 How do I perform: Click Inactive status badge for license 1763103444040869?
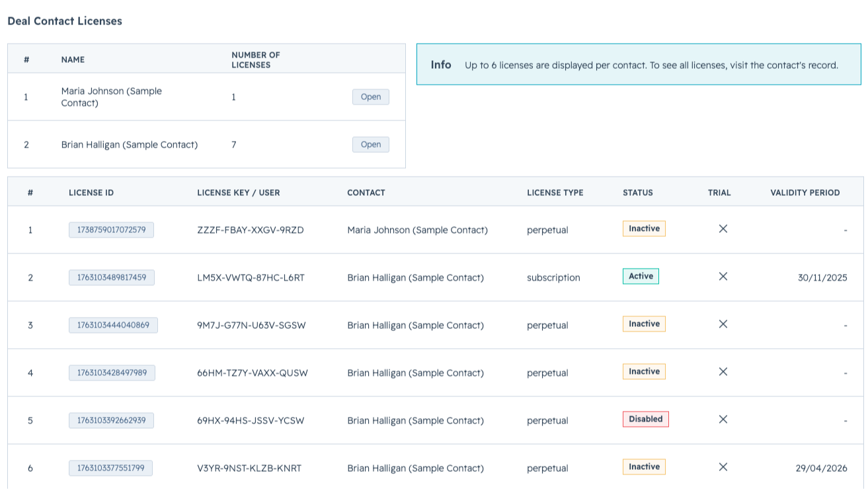644,324
